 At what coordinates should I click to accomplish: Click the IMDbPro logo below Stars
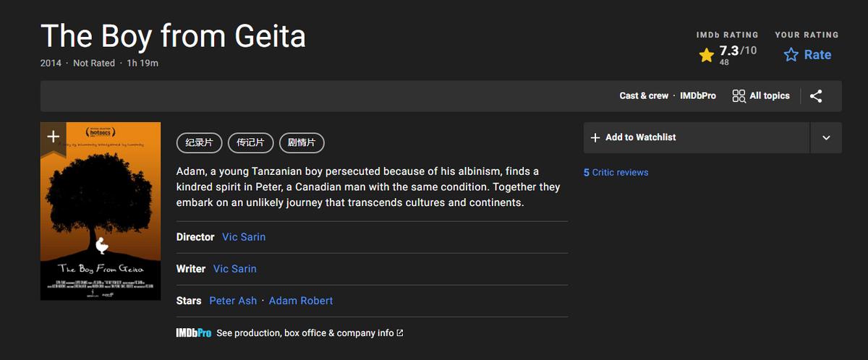[x=194, y=333]
